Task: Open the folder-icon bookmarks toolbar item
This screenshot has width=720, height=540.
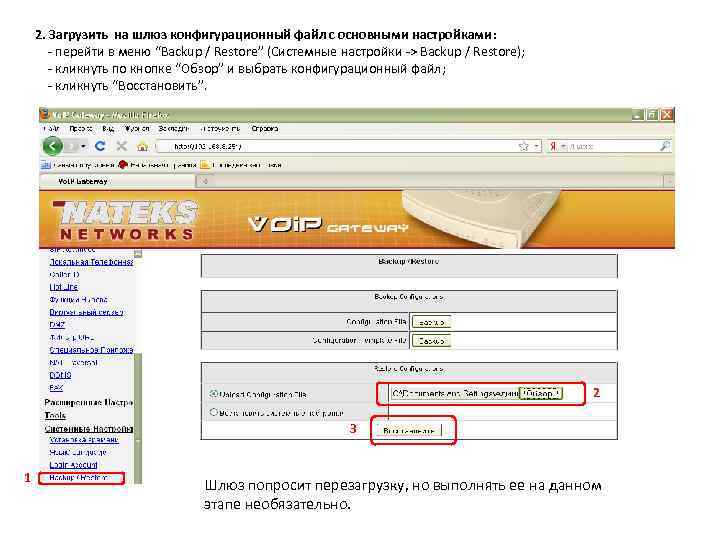Action: (x=241, y=165)
